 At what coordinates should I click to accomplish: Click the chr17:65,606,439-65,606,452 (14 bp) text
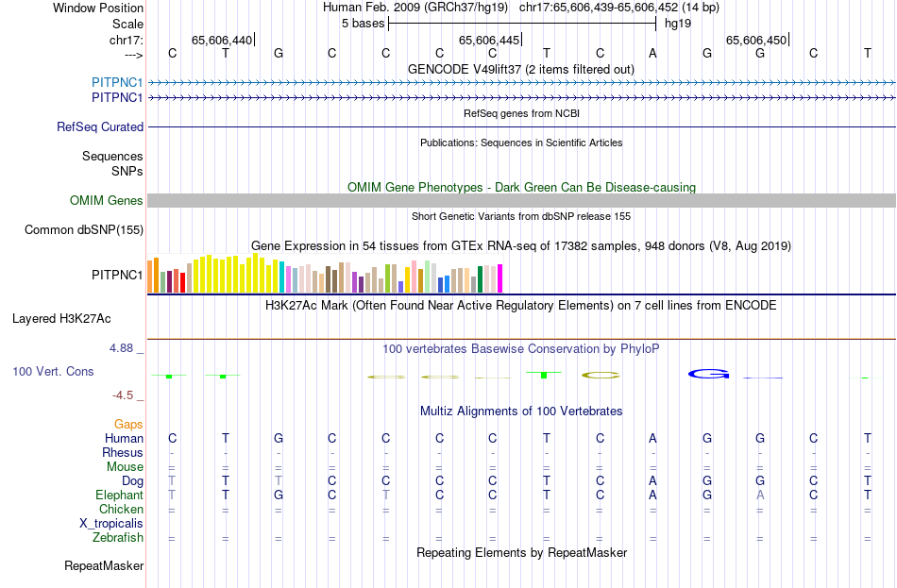point(619,8)
